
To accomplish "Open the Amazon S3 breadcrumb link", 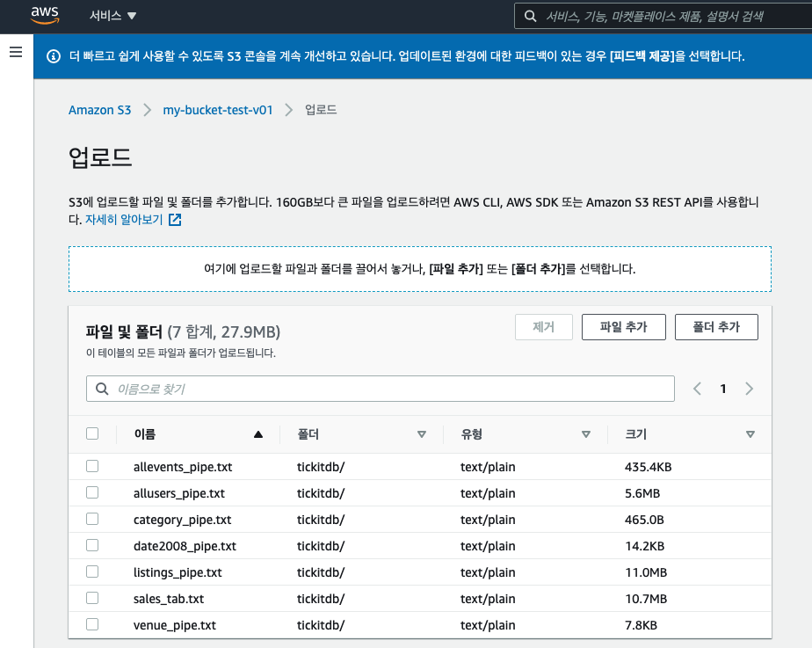I will (x=100, y=110).
